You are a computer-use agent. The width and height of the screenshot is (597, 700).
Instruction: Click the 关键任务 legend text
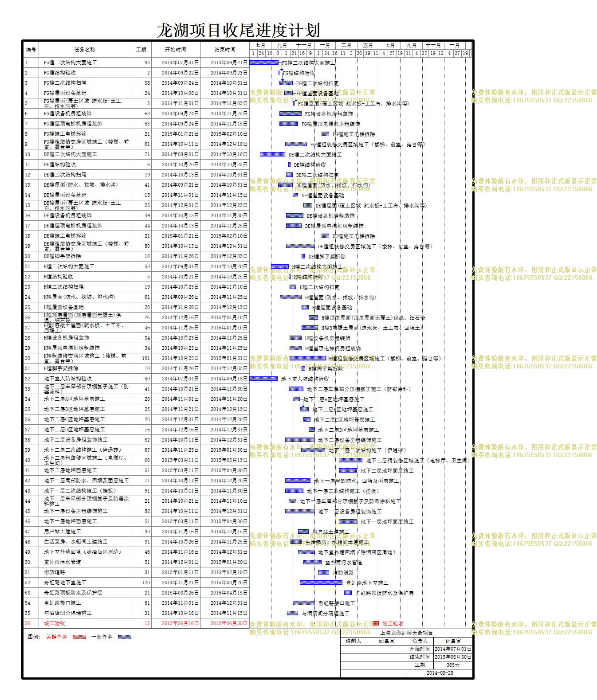(57, 637)
